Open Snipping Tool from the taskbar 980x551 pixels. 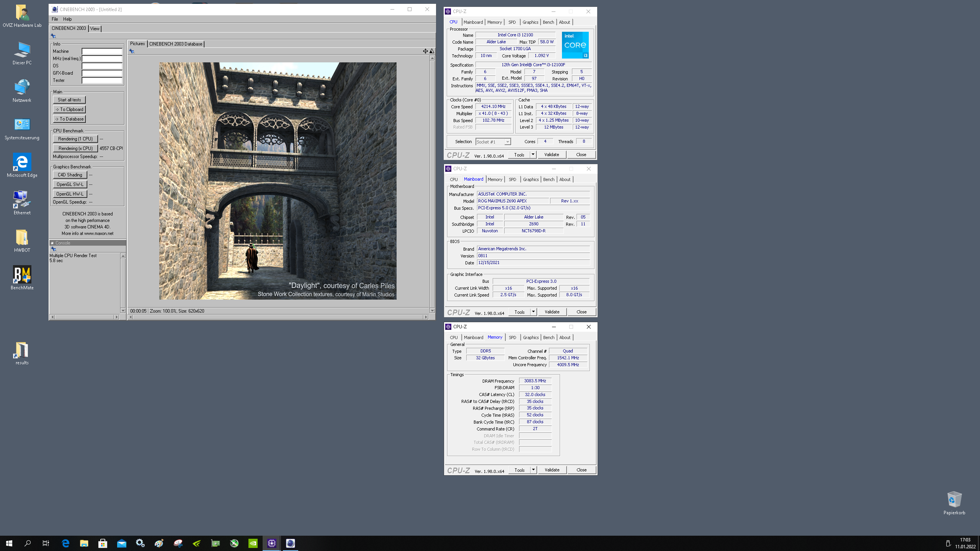click(x=178, y=543)
